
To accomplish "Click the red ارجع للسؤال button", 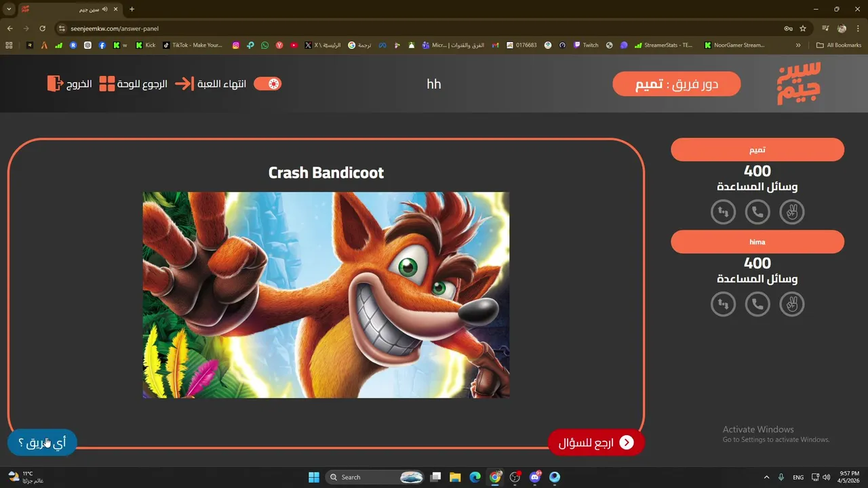I will tap(596, 443).
